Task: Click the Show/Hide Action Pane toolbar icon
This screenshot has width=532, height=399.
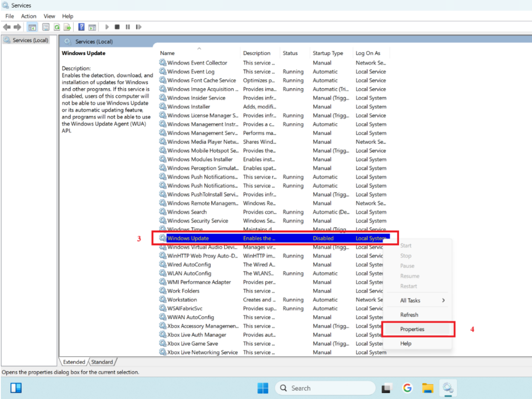Action: (x=92, y=27)
